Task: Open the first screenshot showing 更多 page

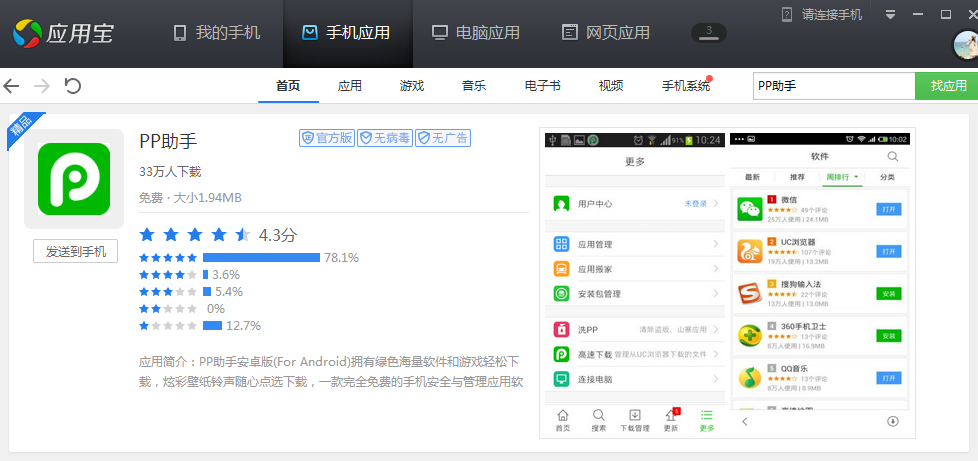Action: click(x=635, y=285)
